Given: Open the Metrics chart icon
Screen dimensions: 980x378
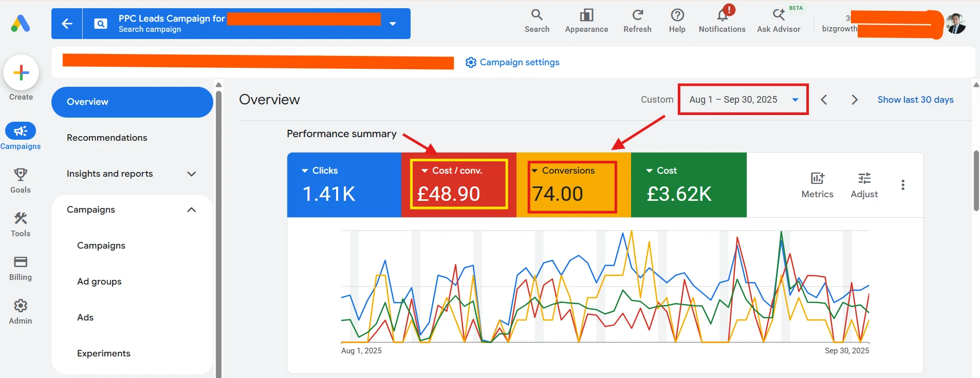Looking at the screenshot, I should click(x=817, y=178).
